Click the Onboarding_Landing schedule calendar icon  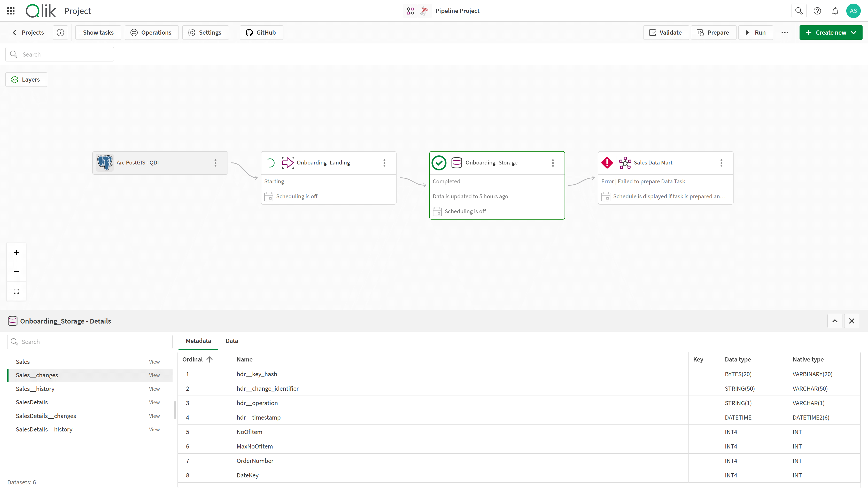(x=269, y=196)
